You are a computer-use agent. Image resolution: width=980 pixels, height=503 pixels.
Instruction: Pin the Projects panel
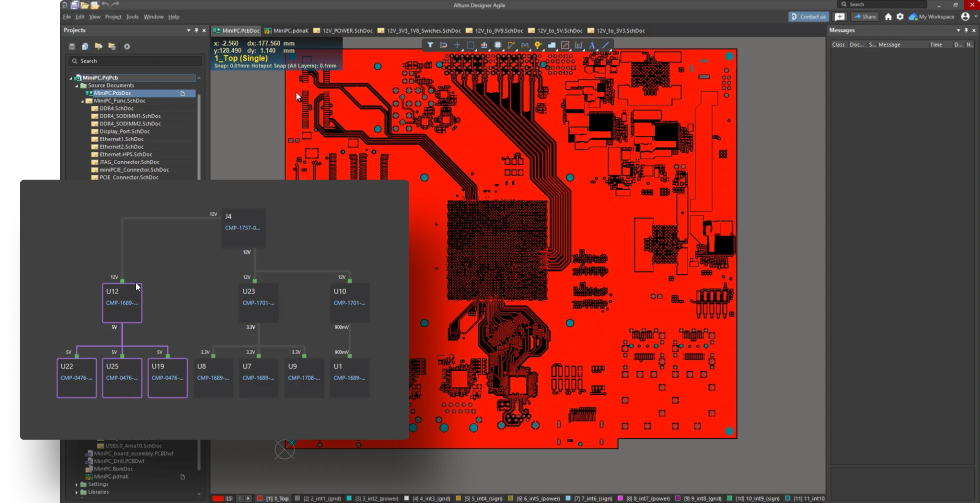(x=196, y=30)
